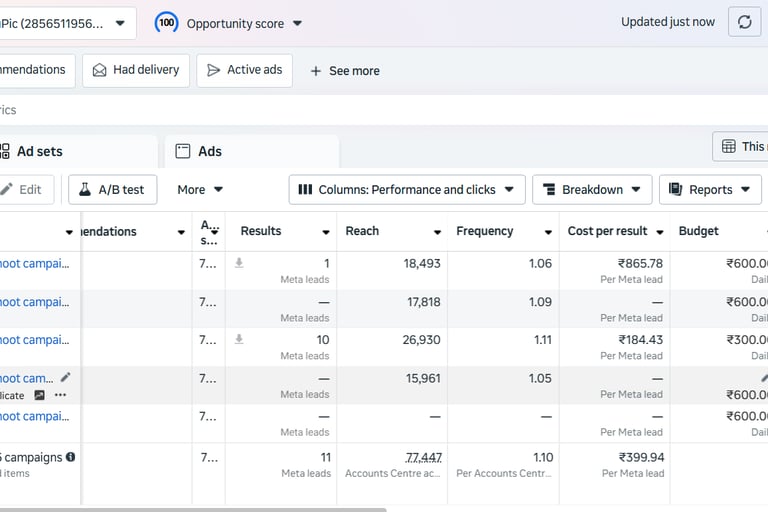The height and width of the screenshot is (512, 768).
Task: Open the three-dots menu on the hovered campaign row
Action: point(61,395)
